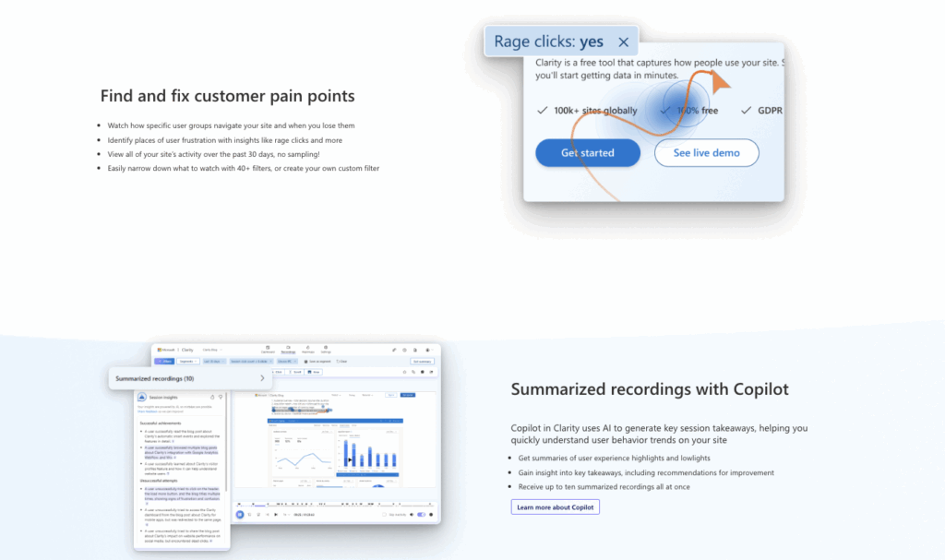Expand Summarized recordings (10) chevron arrow

coord(262,378)
